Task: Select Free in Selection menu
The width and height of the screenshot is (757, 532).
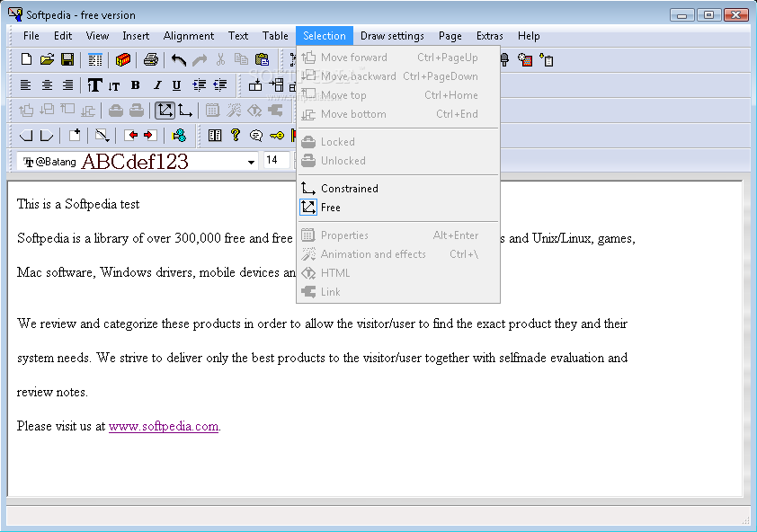Action: coord(397,208)
